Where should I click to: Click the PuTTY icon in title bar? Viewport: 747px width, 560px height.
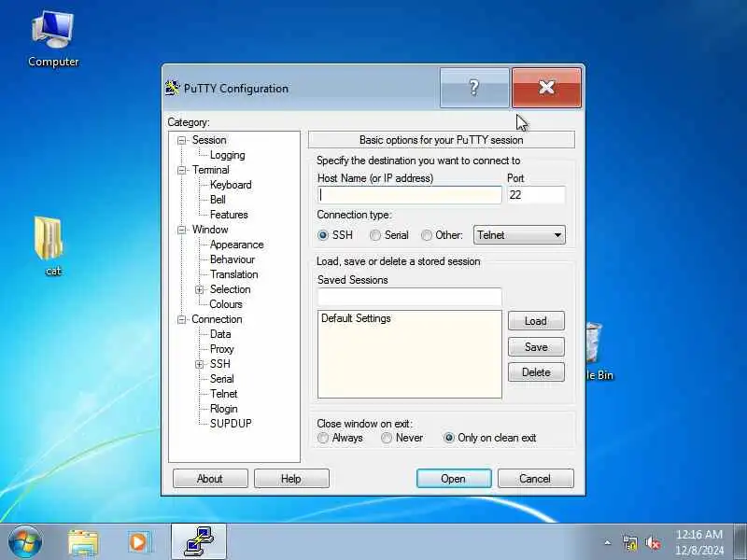click(172, 88)
